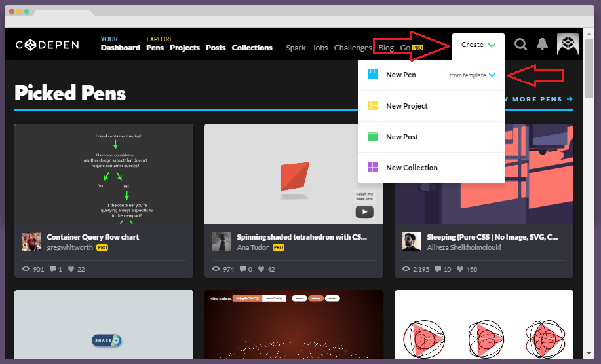Click Alireza Sheikholmolouki's avatar picture
The width and height of the screenshot is (601, 364).
pos(412,242)
